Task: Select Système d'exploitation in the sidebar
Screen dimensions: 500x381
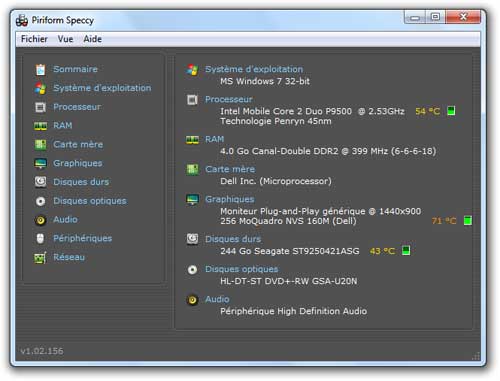Action: pos(102,88)
